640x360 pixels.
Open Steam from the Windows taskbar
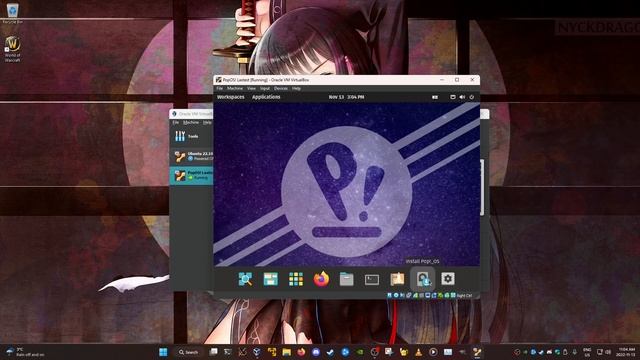330,352
